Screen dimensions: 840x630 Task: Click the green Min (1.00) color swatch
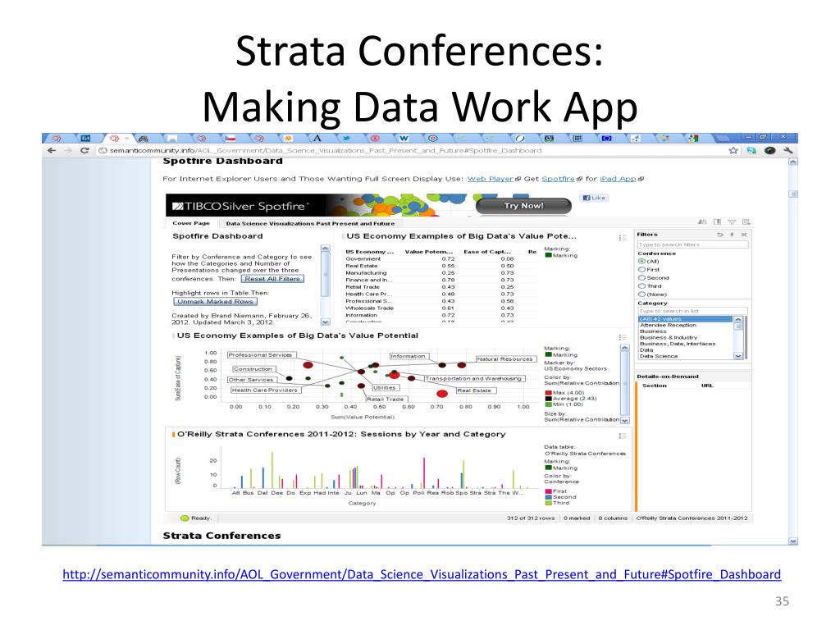548,404
